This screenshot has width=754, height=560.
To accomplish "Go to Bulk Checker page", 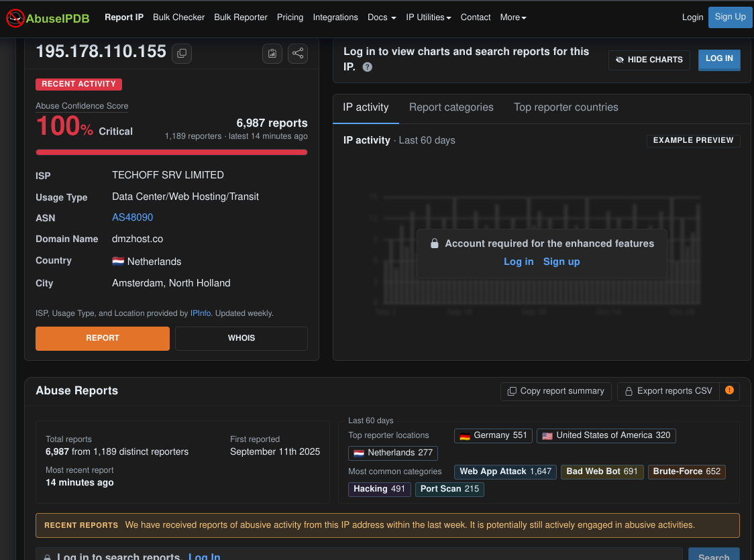I will 179,17.
